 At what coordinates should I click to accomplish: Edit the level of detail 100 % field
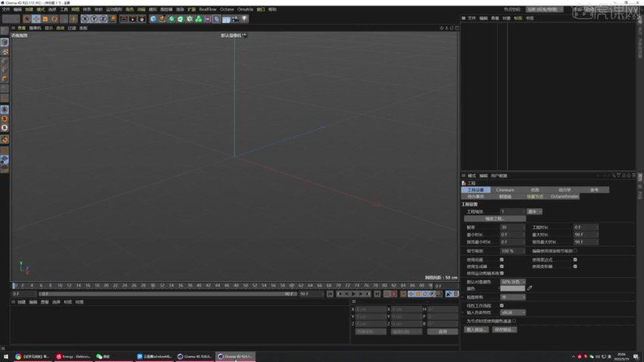point(511,251)
